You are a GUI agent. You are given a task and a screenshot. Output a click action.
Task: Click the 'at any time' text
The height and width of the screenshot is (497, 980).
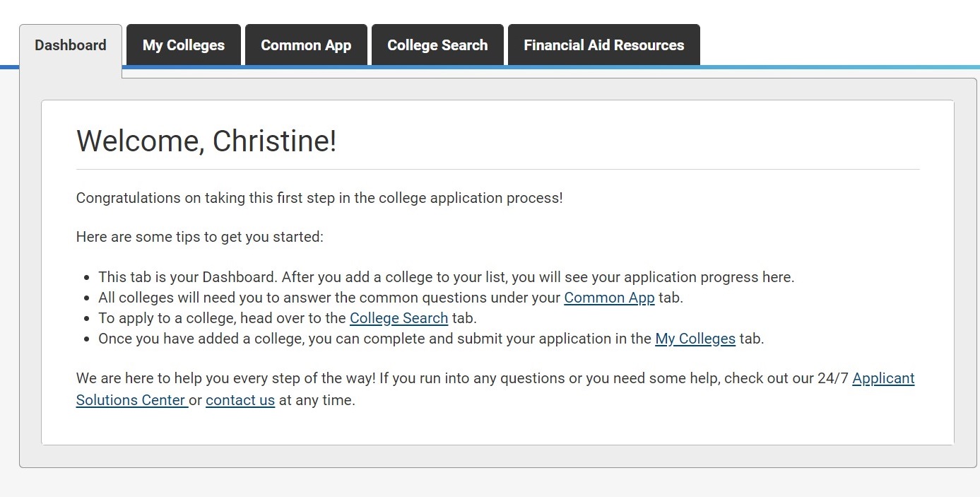click(317, 400)
